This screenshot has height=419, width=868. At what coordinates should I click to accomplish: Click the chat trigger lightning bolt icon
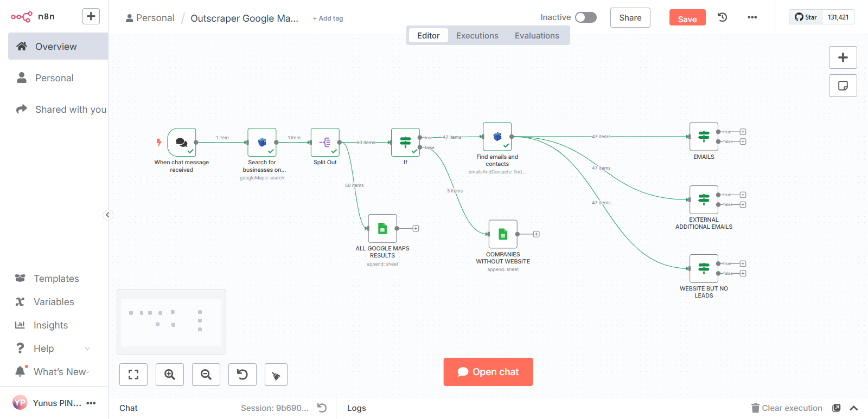coord(159,143)
